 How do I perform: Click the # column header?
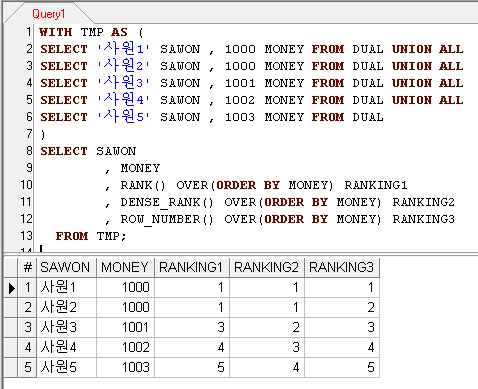27,267
